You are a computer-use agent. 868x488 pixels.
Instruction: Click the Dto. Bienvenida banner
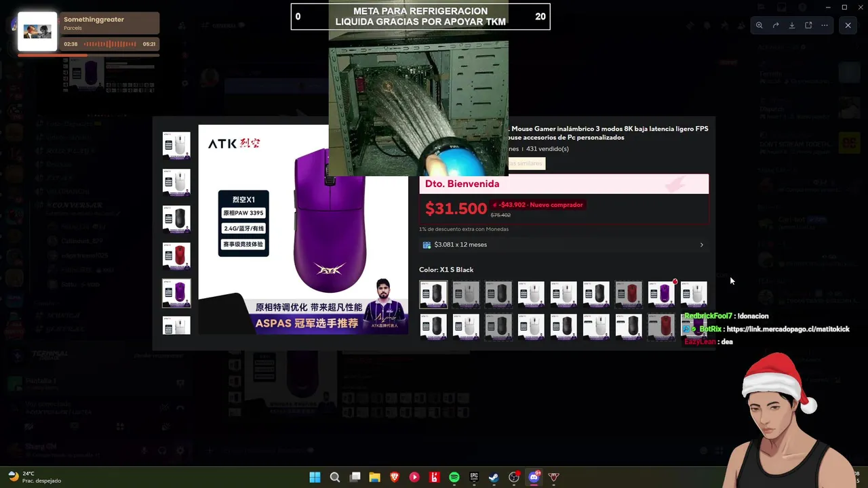click(564, 184)
